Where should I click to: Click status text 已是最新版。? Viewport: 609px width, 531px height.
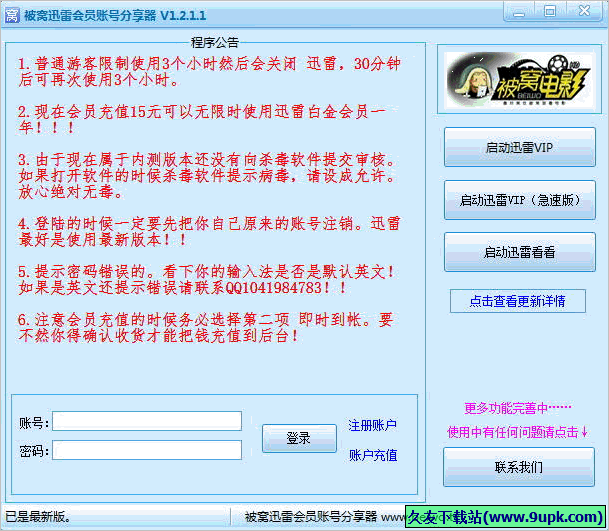pos(38,517)
